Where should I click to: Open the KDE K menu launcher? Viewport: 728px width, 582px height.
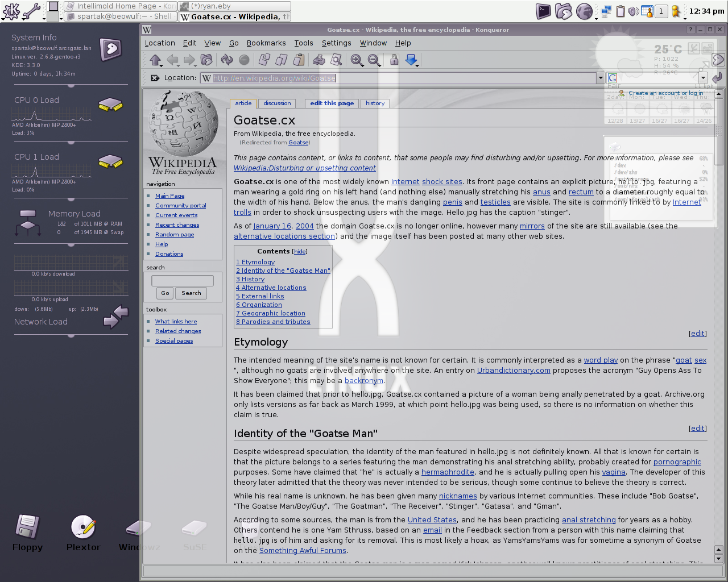tap(11, 11)
